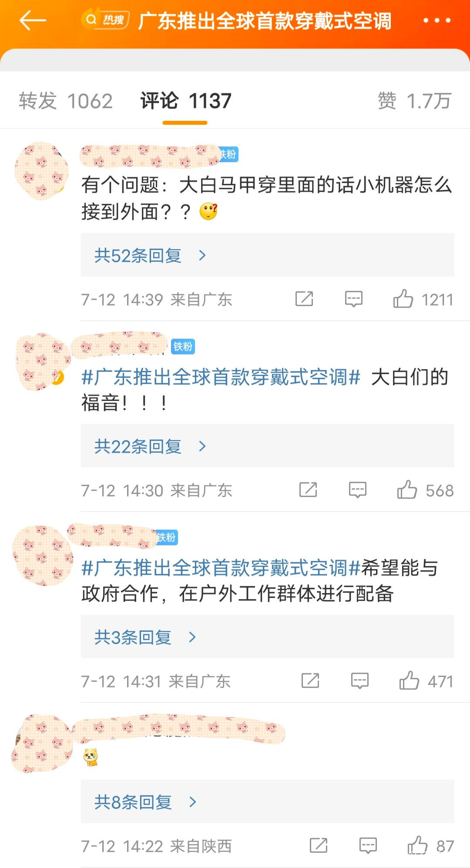Reply to the 14:30 comment
The width and height of the screenshot is (470, 868).
point(357,490)
